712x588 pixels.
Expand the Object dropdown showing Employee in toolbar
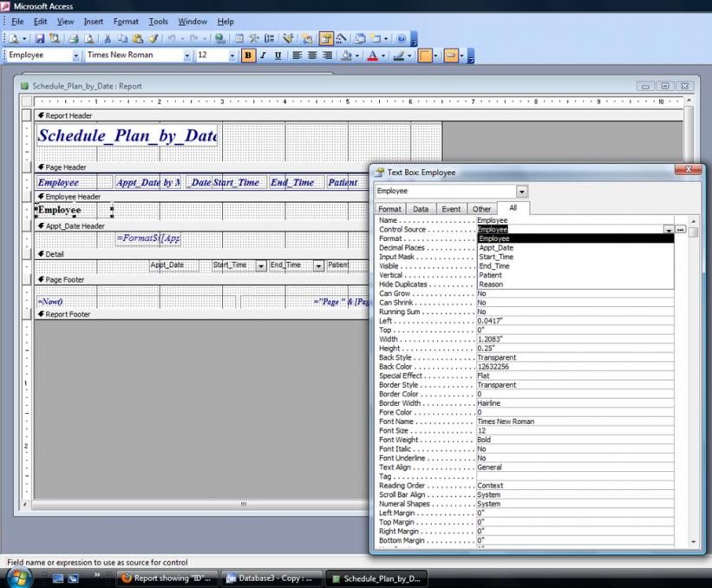75,56
